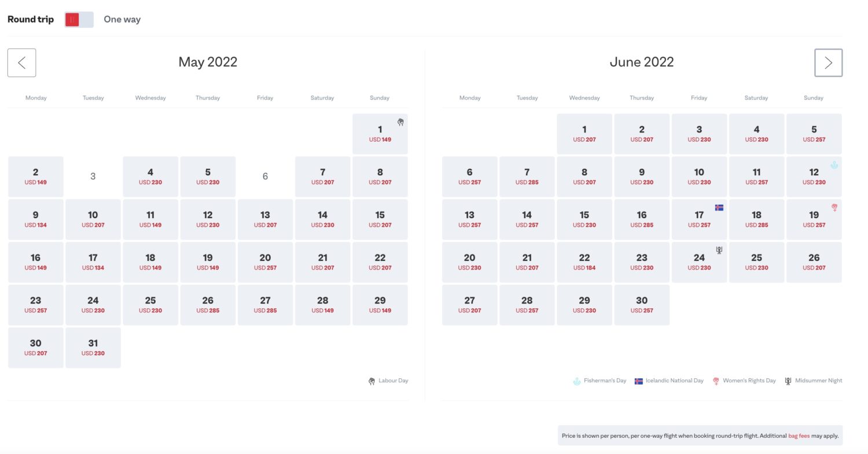
Task: Click the Icelandic National Day legend flag
Action: point(638,381)
